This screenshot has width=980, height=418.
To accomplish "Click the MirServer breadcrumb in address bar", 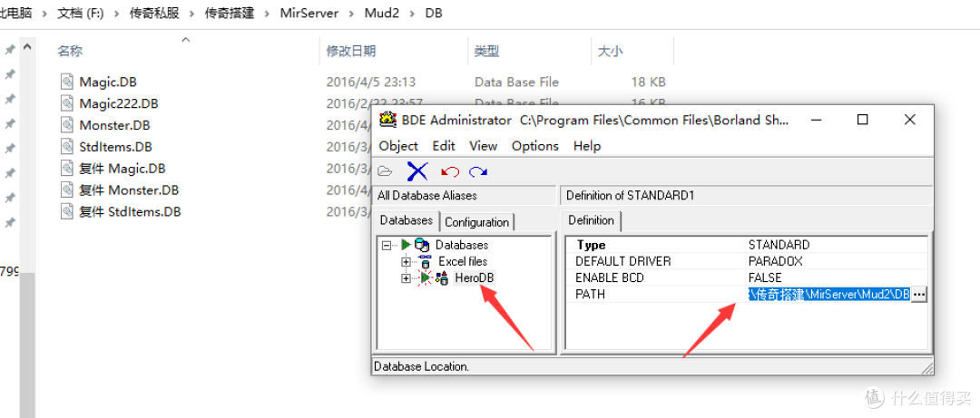I will pyautogui.click(x=311, y=14).
